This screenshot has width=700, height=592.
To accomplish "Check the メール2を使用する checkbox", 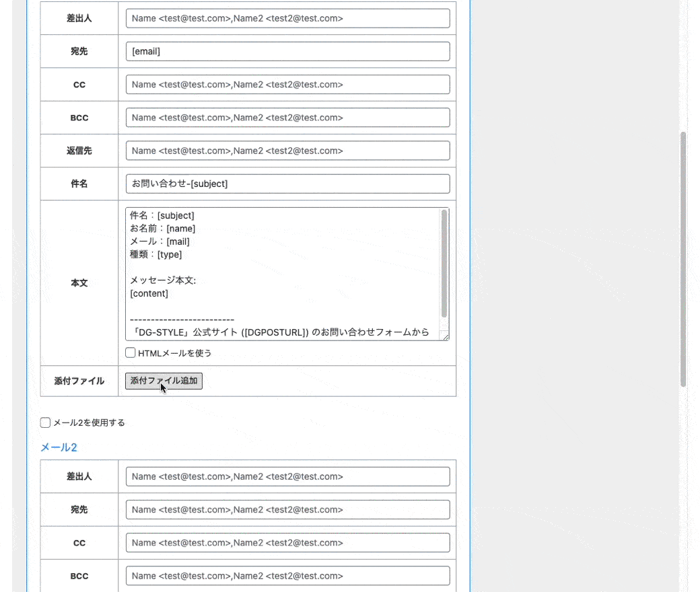I will coord(46,422).
